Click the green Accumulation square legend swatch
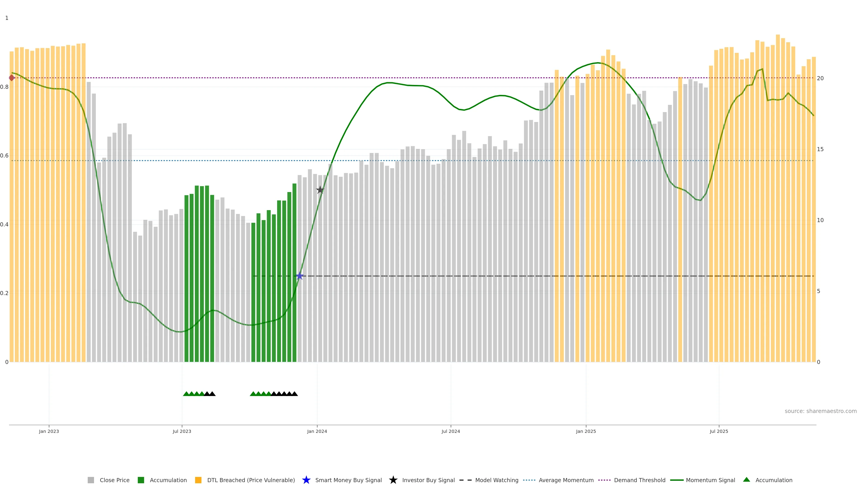868x488 pixels. coord(141,480)
